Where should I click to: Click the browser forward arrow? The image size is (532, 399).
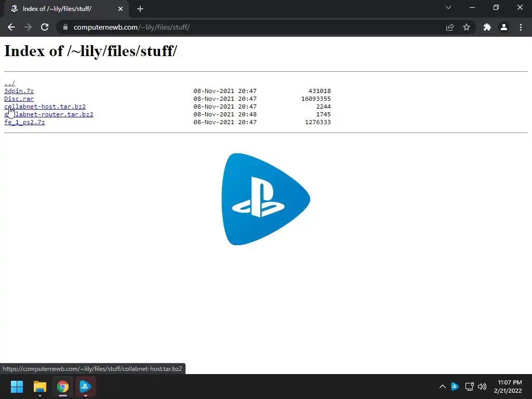[28, 27]
